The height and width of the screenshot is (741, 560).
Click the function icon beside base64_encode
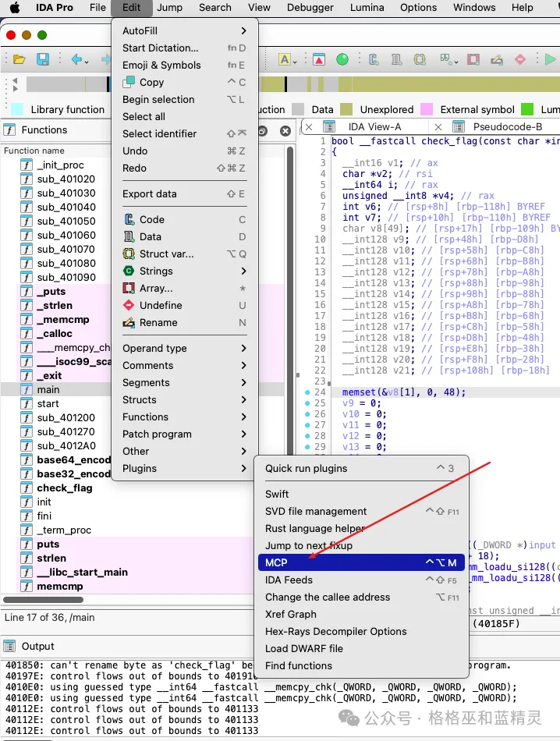point(27,460)
